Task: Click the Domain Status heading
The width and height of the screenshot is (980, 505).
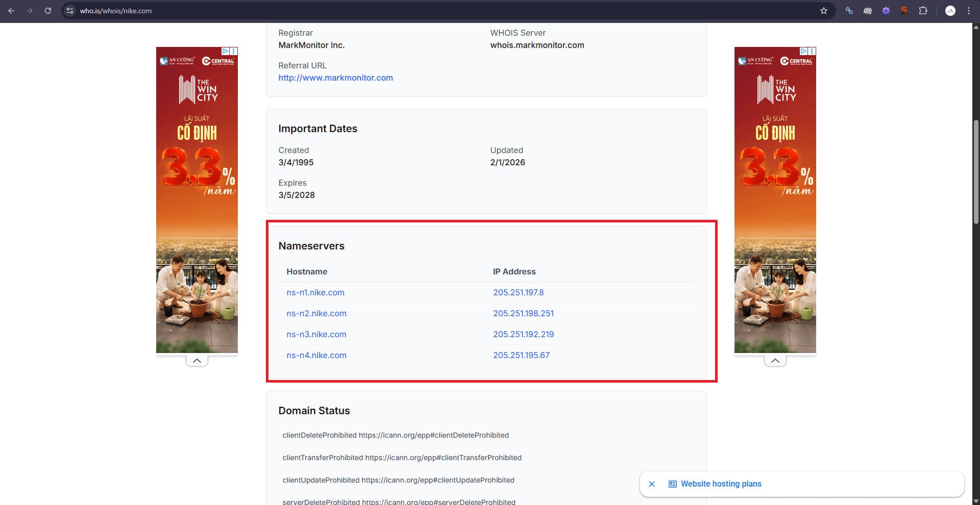Action: 314,411
